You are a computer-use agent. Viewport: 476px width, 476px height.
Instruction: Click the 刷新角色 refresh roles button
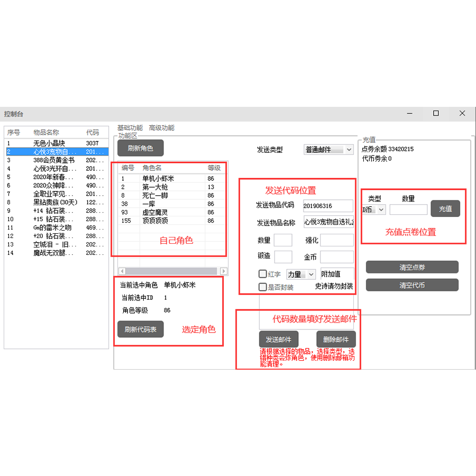click(x=140, y=148)
